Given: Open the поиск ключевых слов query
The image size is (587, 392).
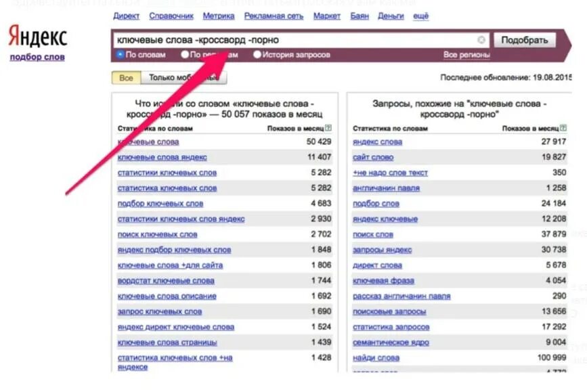Looking at the screenshot, I should (x=157, y=234).
